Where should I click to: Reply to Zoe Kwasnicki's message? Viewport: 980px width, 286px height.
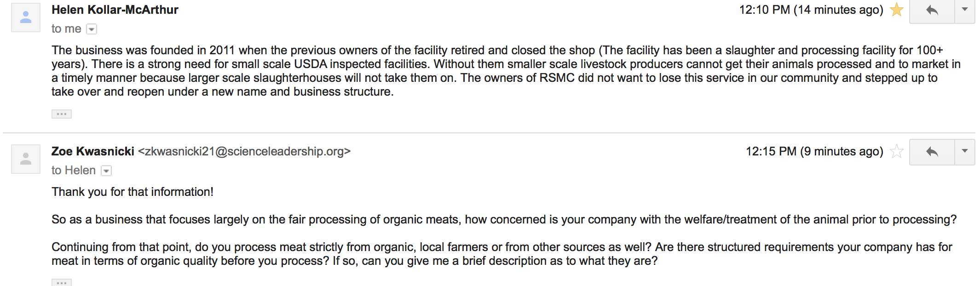(932, 152)
